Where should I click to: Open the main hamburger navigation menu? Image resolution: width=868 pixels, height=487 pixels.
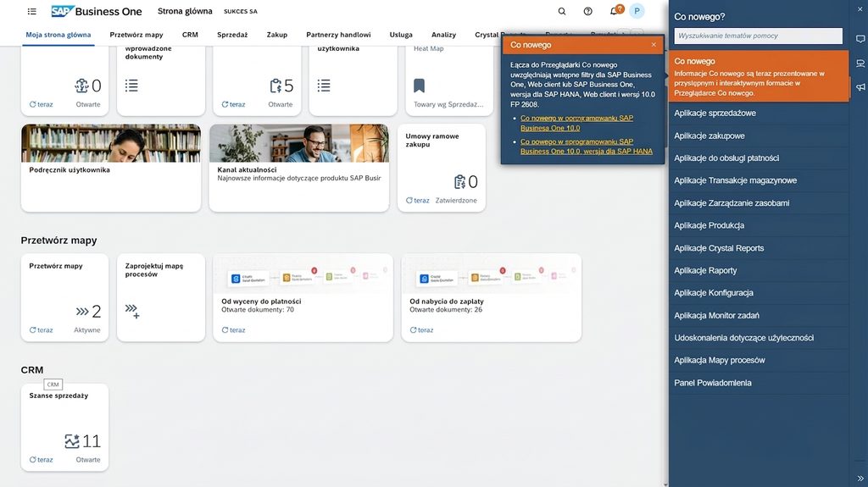click(32, 11)
